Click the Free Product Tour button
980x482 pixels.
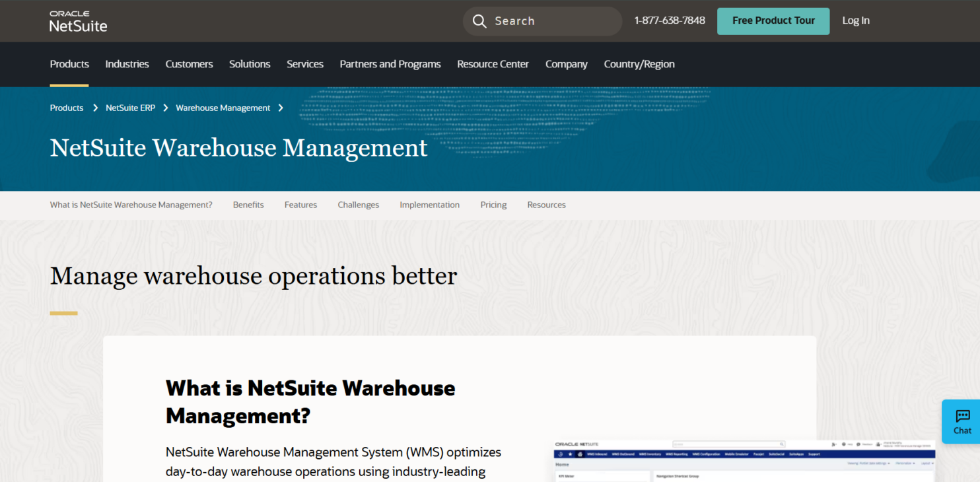point(773,21)
